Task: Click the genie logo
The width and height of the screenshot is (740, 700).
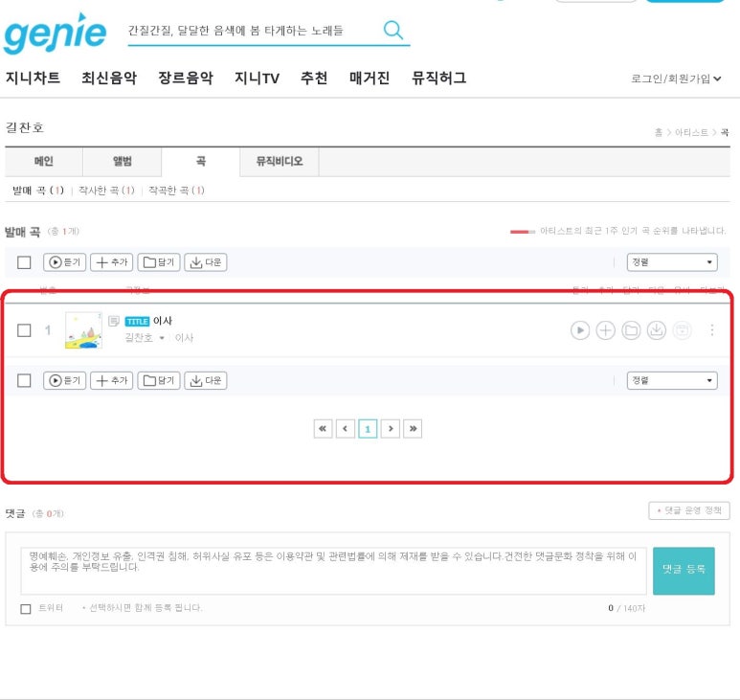Action: click(x=56, y=34)
